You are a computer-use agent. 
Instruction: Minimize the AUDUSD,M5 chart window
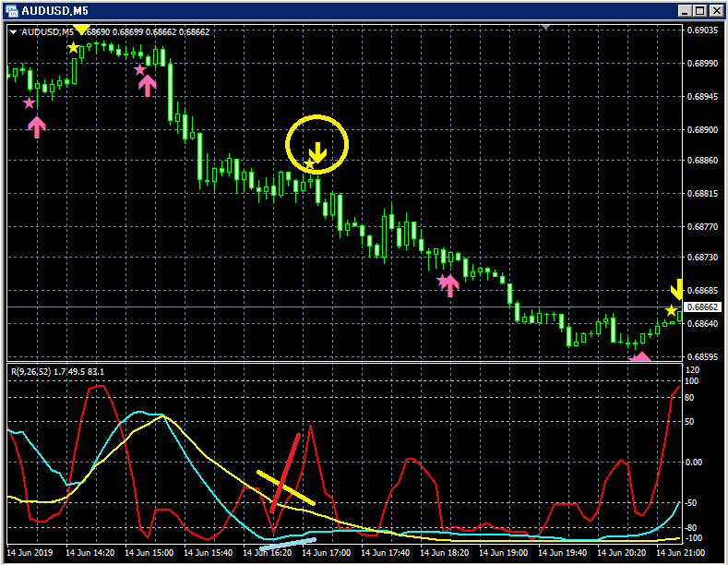(x=685, y=11)
